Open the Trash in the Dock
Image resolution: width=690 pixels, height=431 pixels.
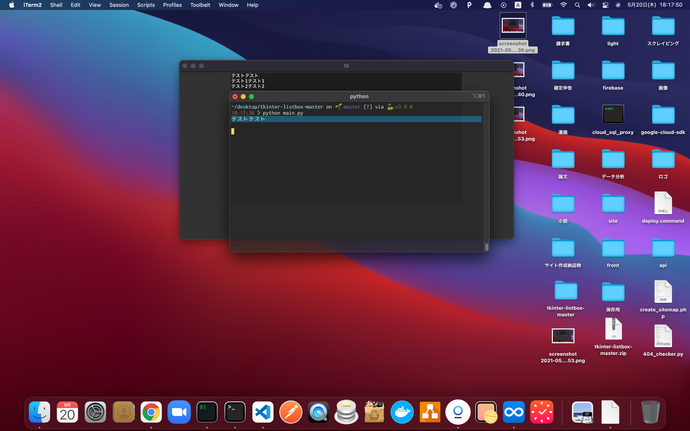[x=650, y=412]
